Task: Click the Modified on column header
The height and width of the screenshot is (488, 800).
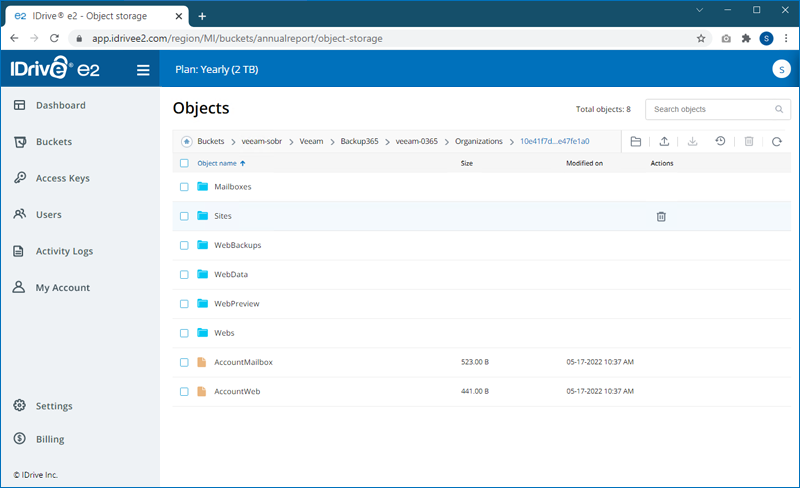Action: pyautogui.click(x=584, y=163)
